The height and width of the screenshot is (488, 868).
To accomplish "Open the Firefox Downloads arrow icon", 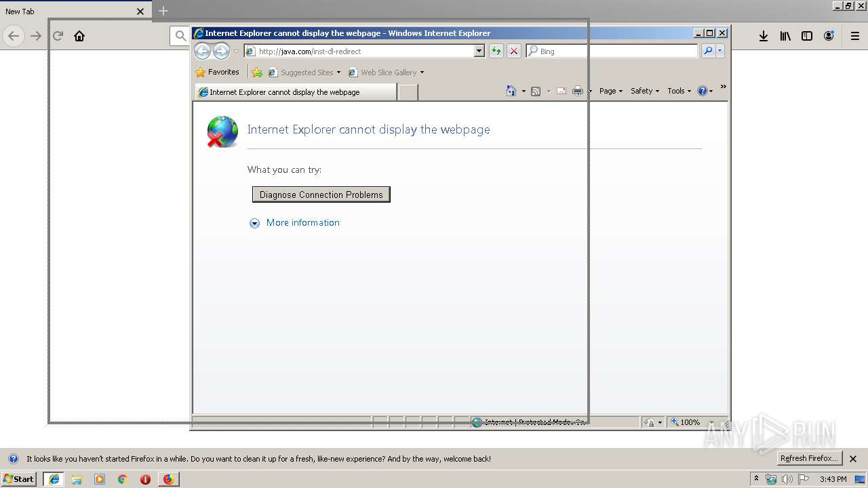I will (764, 36).
